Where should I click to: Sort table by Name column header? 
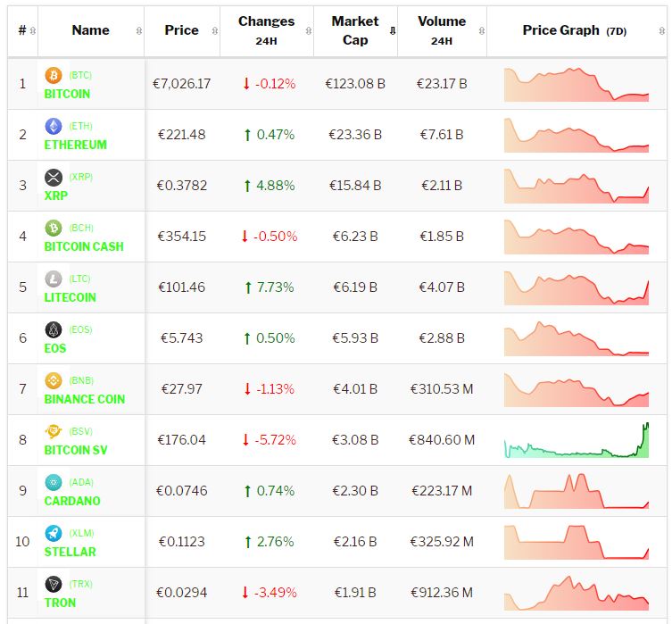[90, 30]
